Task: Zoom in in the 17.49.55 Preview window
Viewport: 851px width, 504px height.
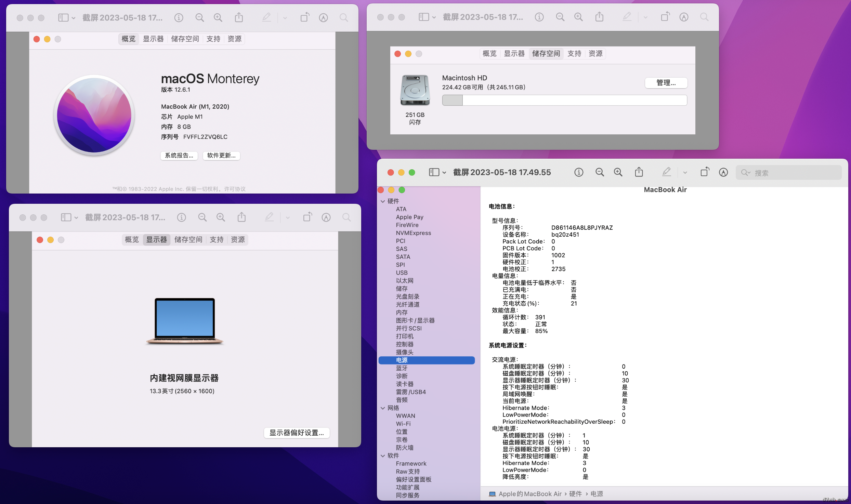Action: [x=618, y=172]
